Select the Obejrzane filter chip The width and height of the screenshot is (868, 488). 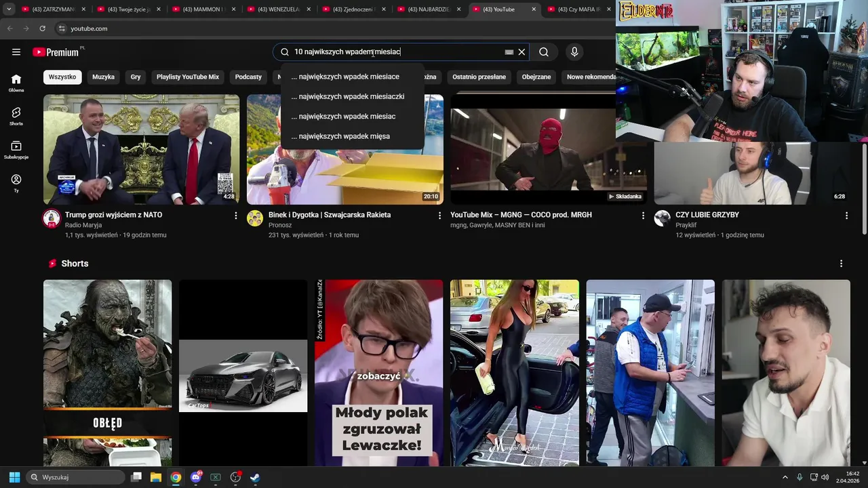(536, 77)
